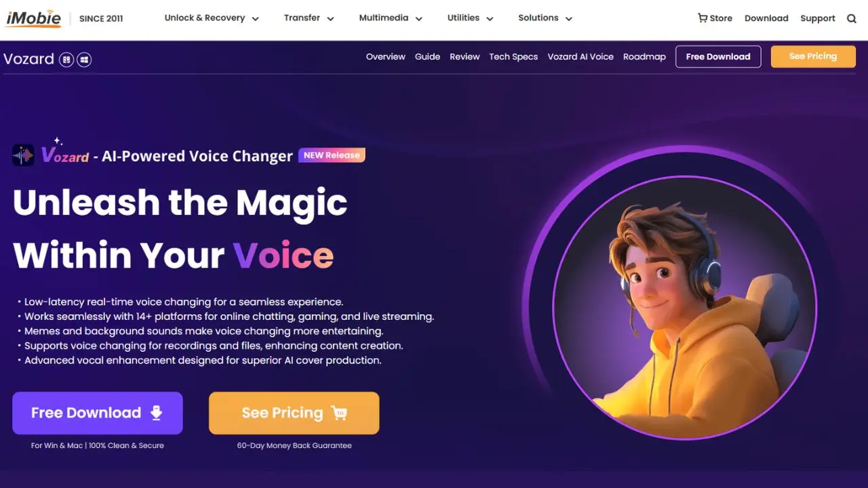Open the Support link in header
This screenshot has width=868, height=488.
pyautogui.click(x=817, y=18)
